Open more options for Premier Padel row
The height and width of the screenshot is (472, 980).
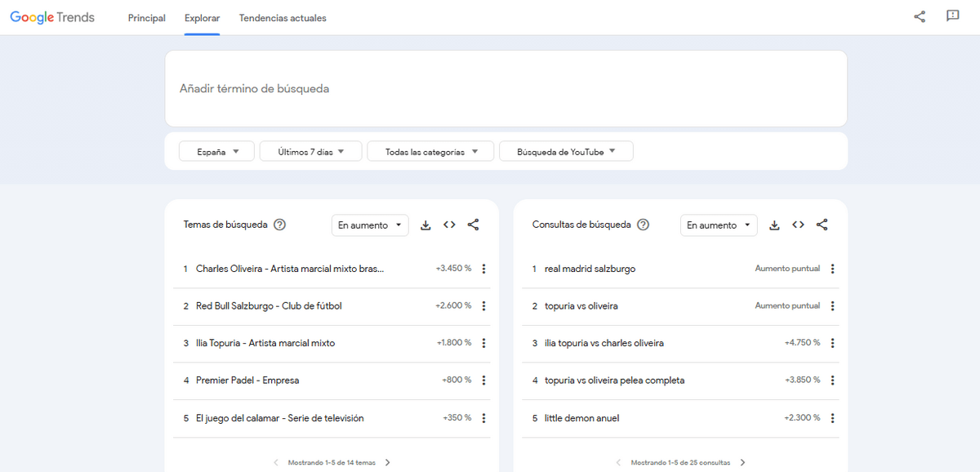[x=483, y=381]
